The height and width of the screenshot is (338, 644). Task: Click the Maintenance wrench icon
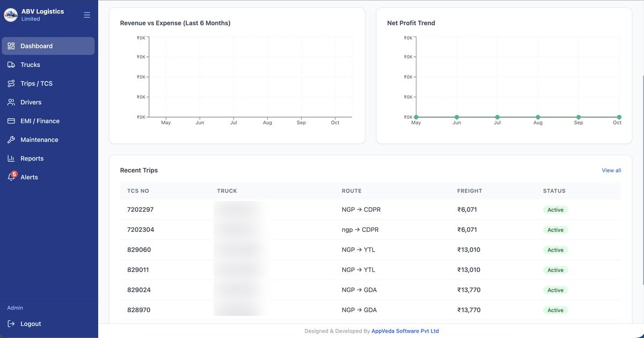tap(11, 140)
